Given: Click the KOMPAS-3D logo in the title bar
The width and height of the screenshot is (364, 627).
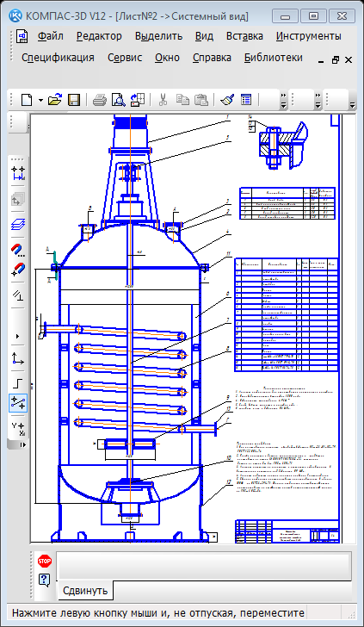Looking at the screenshot, I should (15, 16).
